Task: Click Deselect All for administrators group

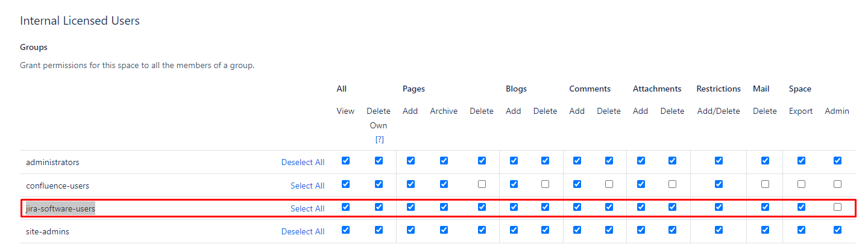Action: [303, 162]
